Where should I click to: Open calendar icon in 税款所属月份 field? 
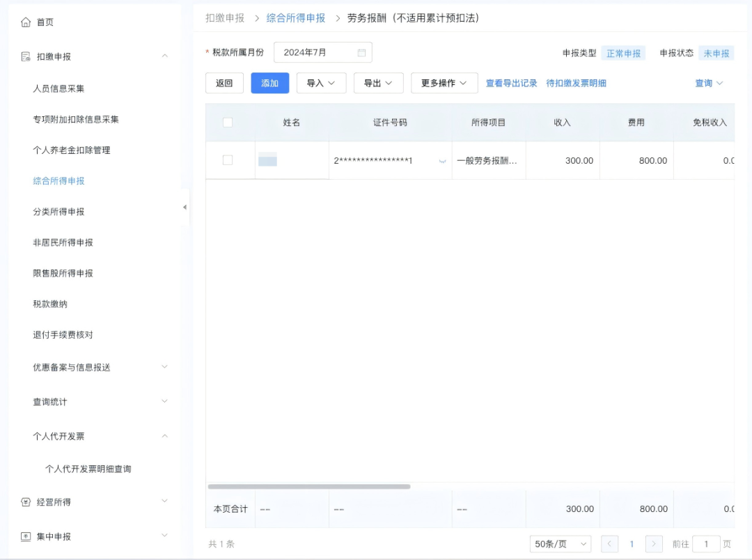(x=361, y=53)
